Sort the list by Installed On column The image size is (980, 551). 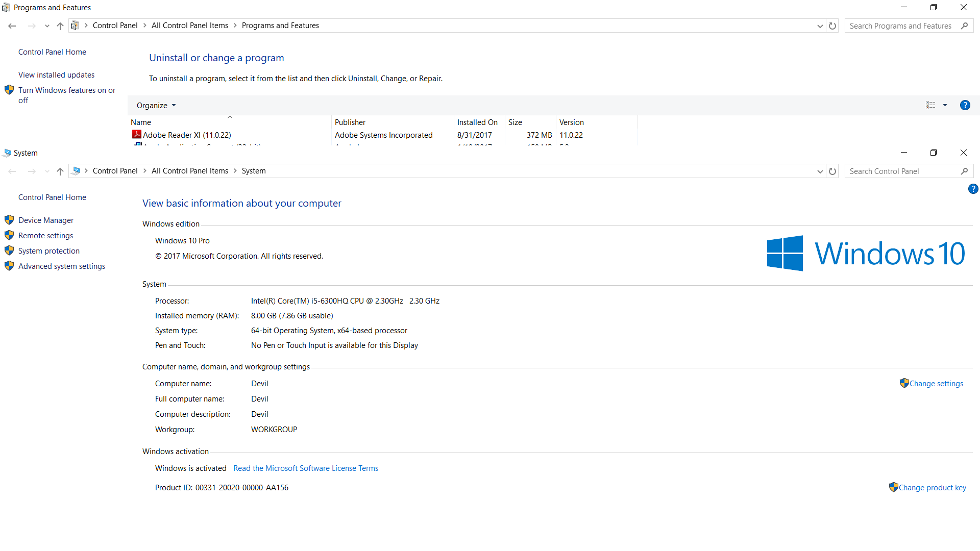477,122
